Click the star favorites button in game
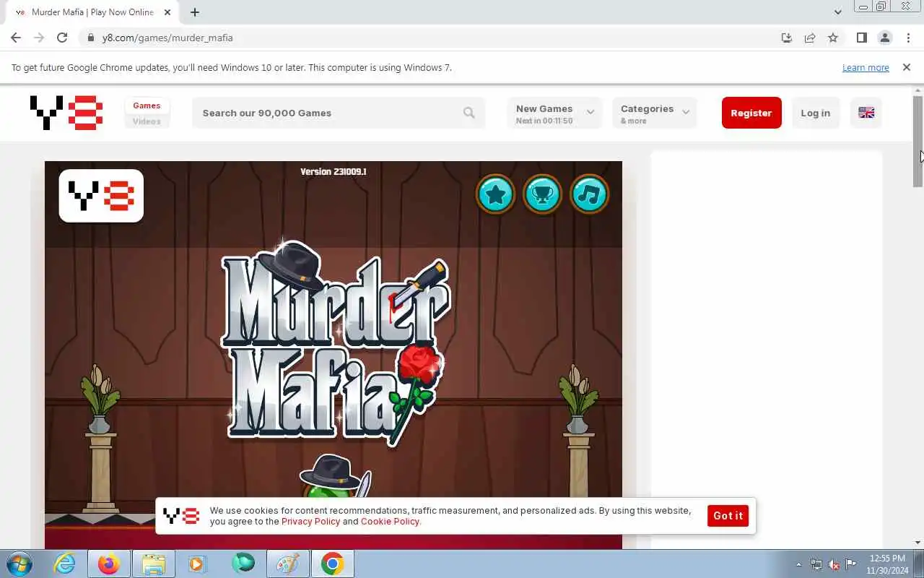The height and width of the screenshot is (578, 924). point(495,194)
